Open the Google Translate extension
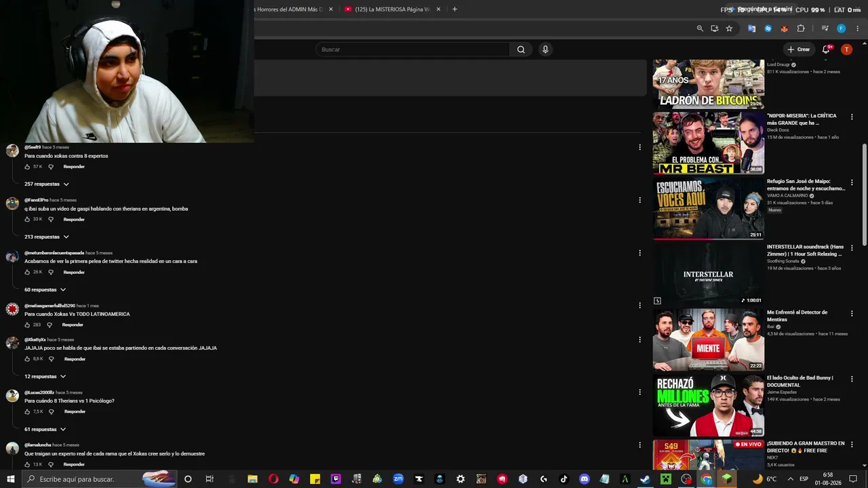868x488 pixels. (751, 28)
